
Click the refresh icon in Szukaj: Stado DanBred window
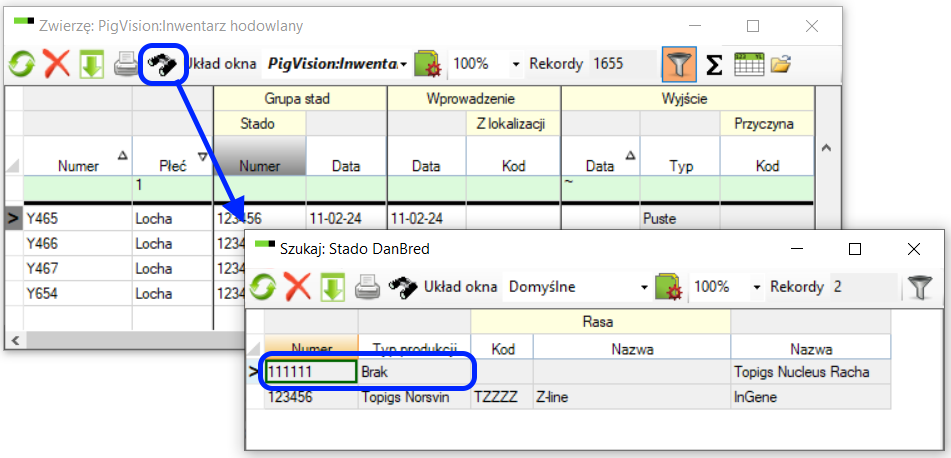tap(263, 288)
